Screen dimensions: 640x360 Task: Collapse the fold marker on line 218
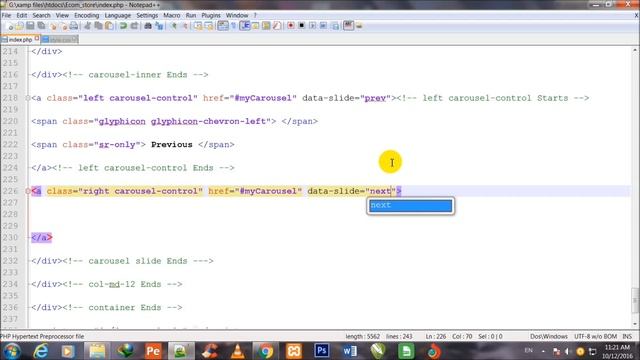tap(28, 98)
